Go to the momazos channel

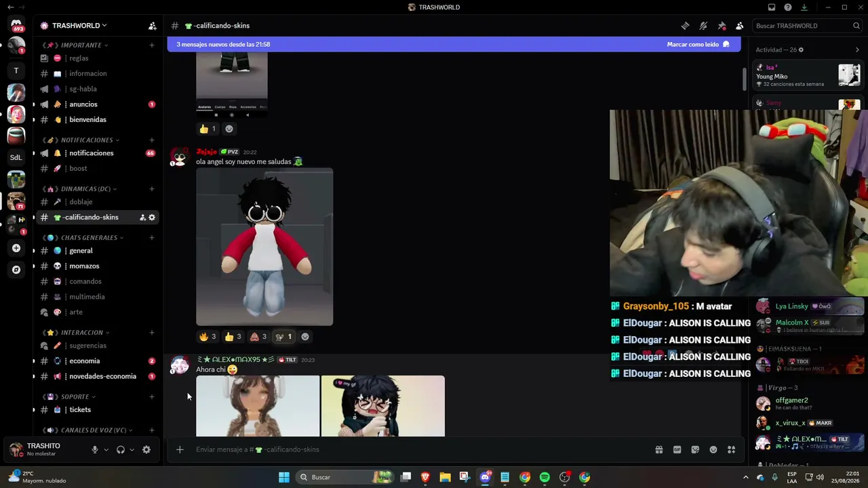[96, 266]
